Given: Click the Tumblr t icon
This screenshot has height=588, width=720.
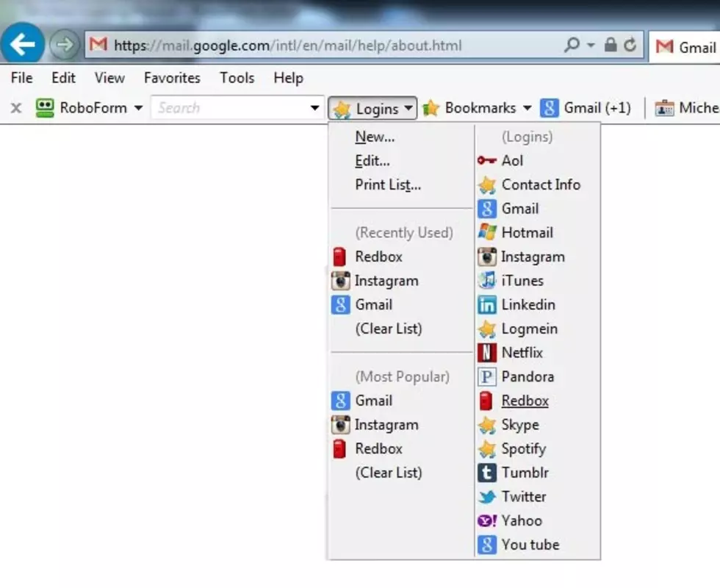Looking at the screenshot, I should coord(486,473).
